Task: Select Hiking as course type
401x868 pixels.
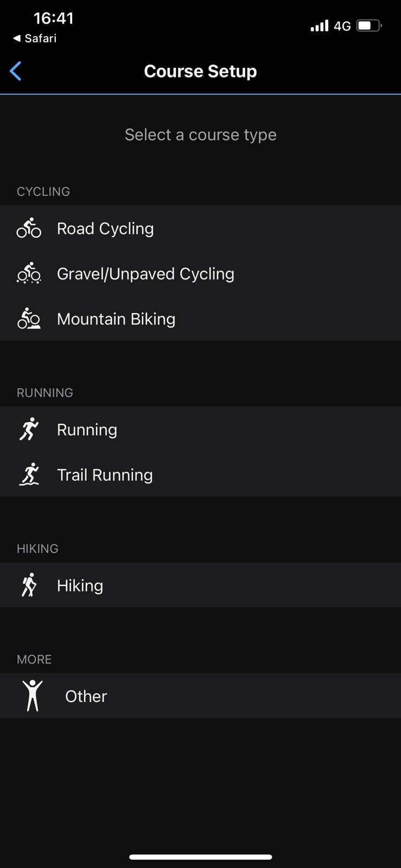Action: coord(80,585)
